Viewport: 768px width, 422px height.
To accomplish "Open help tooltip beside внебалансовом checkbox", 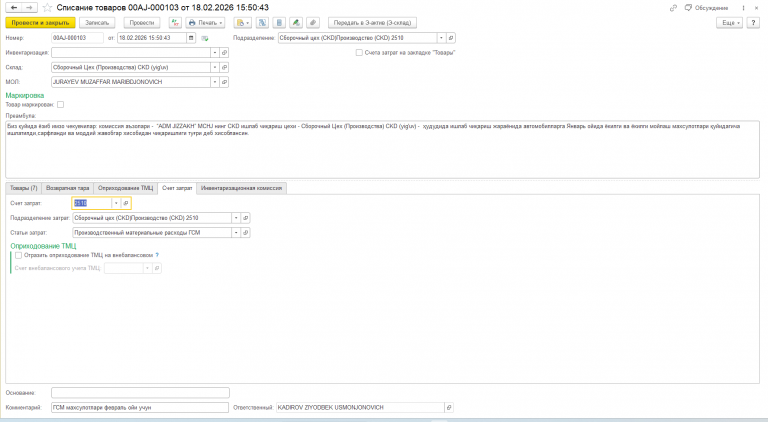I will [157, 255].
